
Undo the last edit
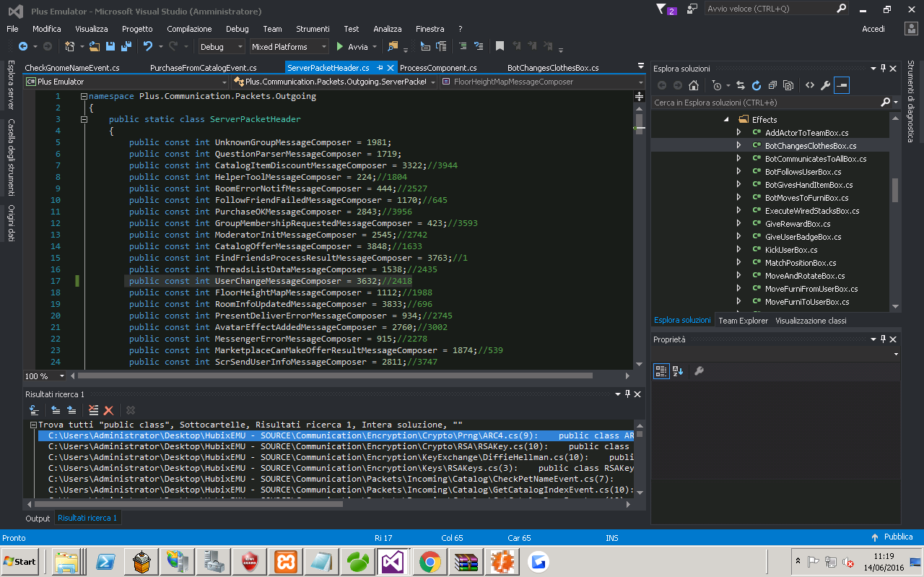(148, 46)
